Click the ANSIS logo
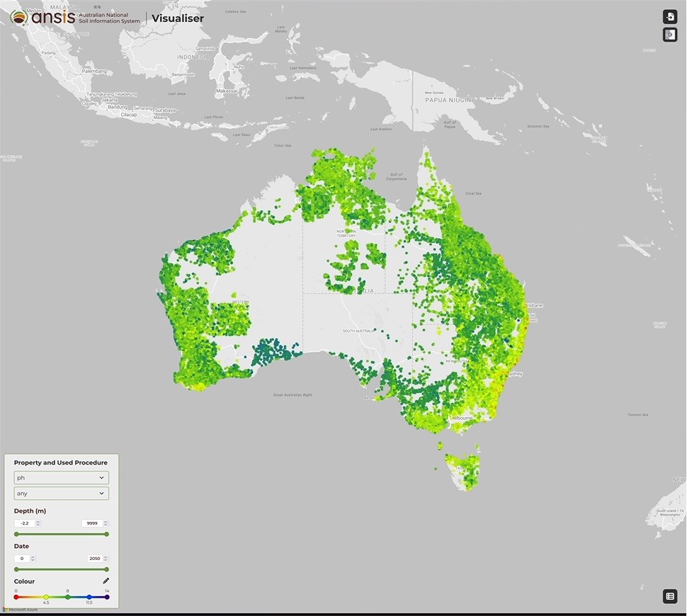687x616 pixels. 42,17
